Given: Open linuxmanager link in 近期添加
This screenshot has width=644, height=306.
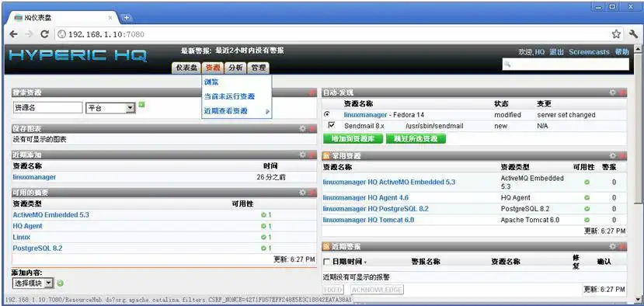Looking at the screenshot, I should [34, 177].
